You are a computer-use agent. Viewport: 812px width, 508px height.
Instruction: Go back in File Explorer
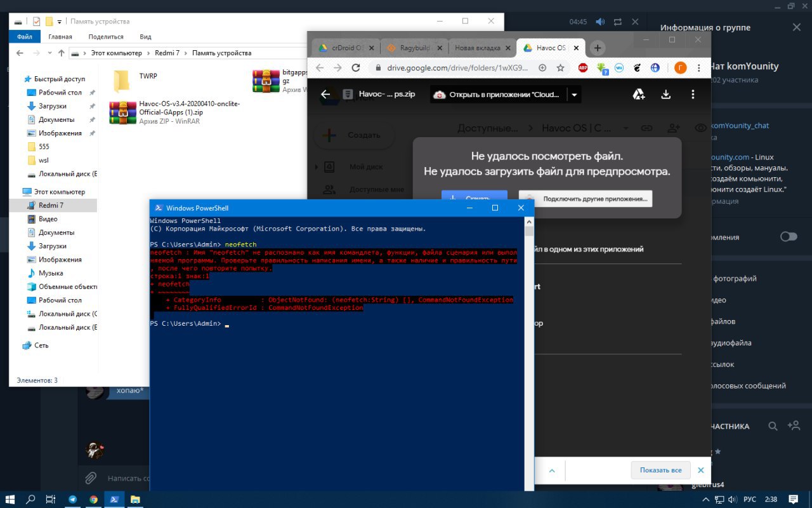pyautogui.click(x=19, y=53)
